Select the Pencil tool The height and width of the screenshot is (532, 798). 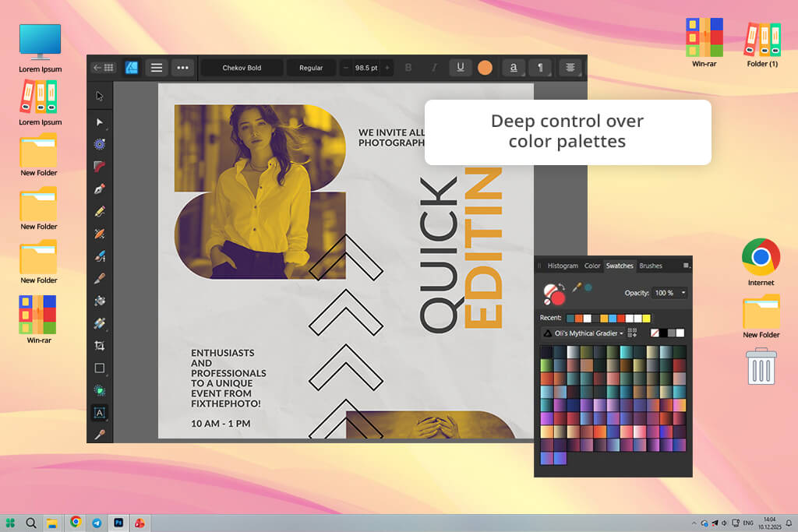[100, 212]
